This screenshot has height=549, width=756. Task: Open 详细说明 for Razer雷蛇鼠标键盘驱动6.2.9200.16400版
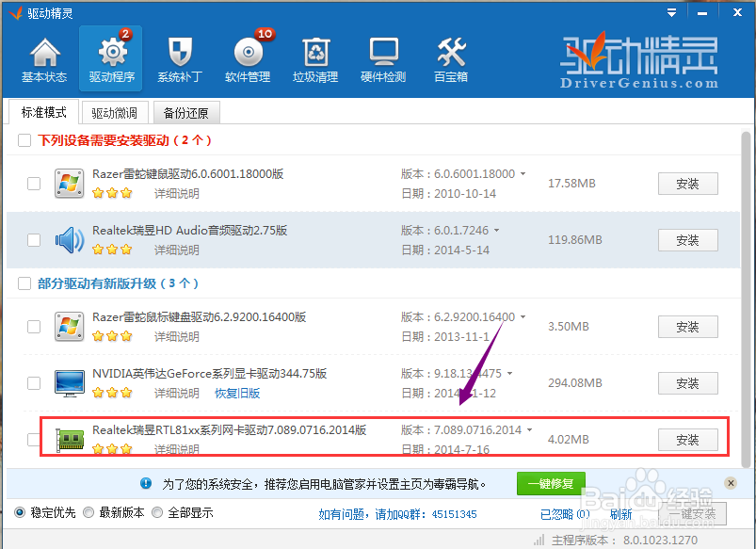click(176, 337)
